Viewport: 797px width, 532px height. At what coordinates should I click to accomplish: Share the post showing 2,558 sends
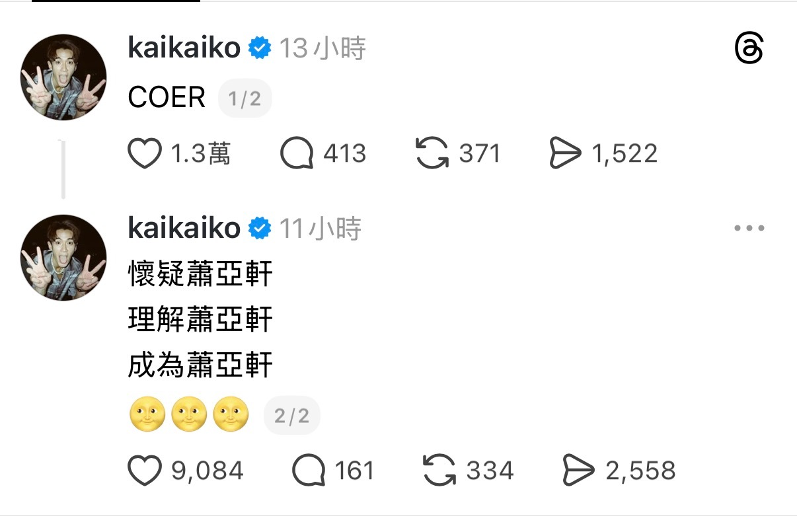point(579,471)
